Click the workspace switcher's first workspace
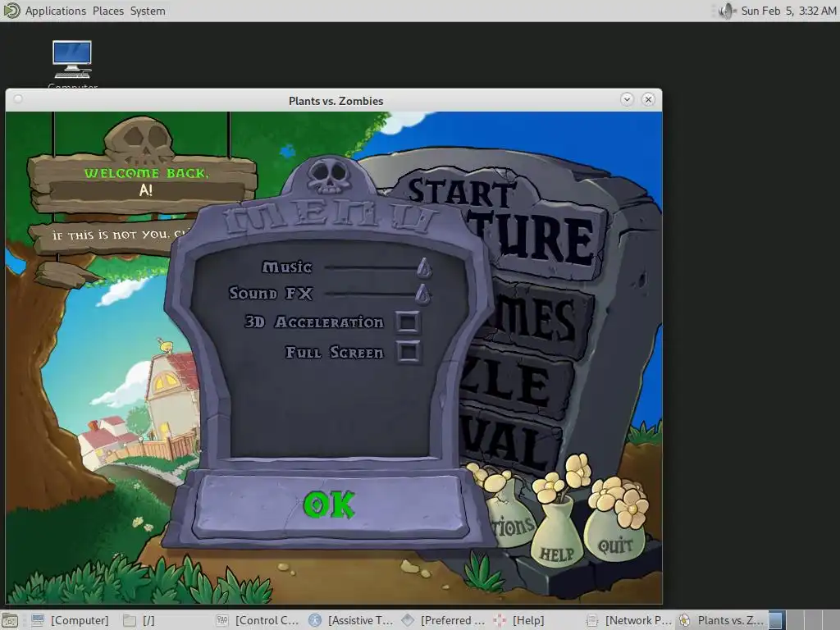Image resolution: width=840 pixels, height=630 pixels. pyautogui.click(x=778, y=620)
